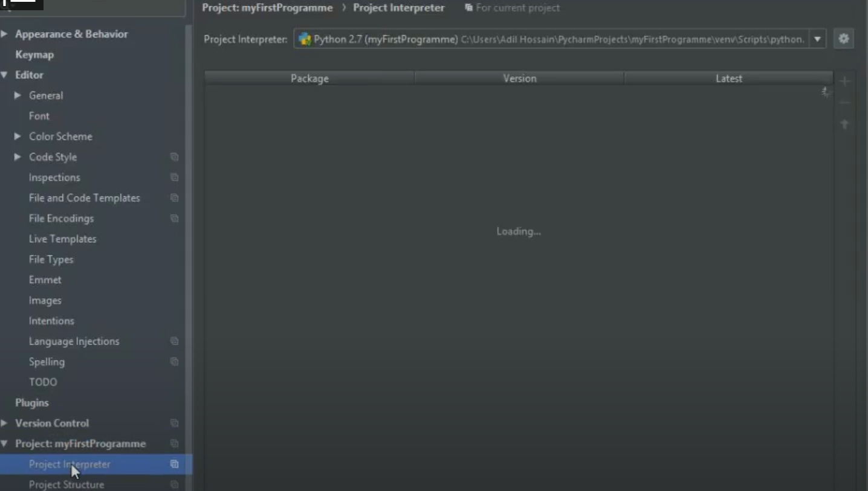Click the Latest column header
The height and width of the screenshot is (491, 868).
pos(729,79)
